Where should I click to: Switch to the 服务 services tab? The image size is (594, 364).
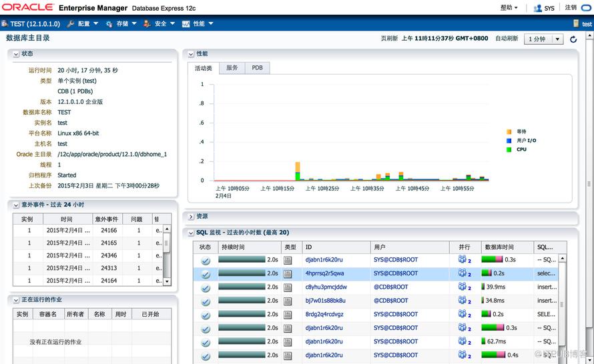(232, 68)
